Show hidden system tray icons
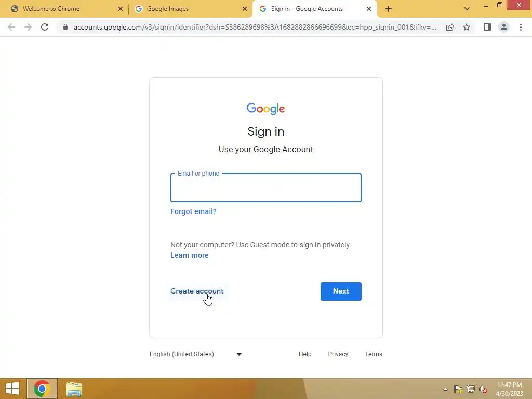This screenshot has height=399, width=532. click(x=445, y=389)
